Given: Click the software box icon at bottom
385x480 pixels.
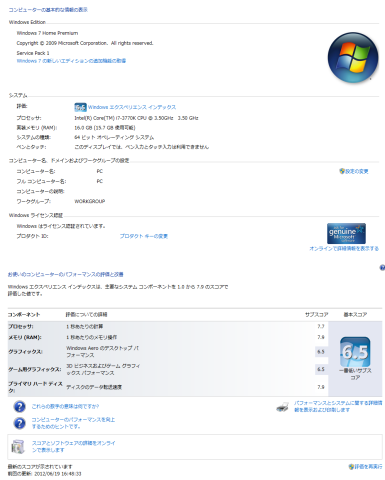Looking at the screenshot, I should click(x=18, y=447).
